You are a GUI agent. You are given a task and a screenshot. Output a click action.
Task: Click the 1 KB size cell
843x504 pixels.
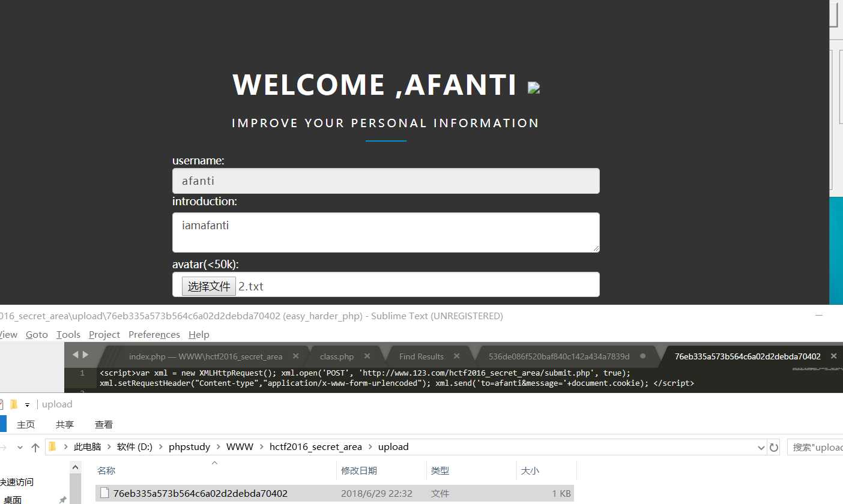561,493
